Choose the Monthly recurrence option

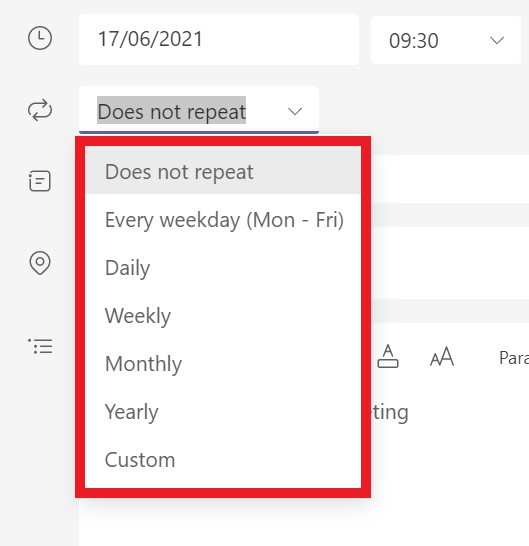223,364
